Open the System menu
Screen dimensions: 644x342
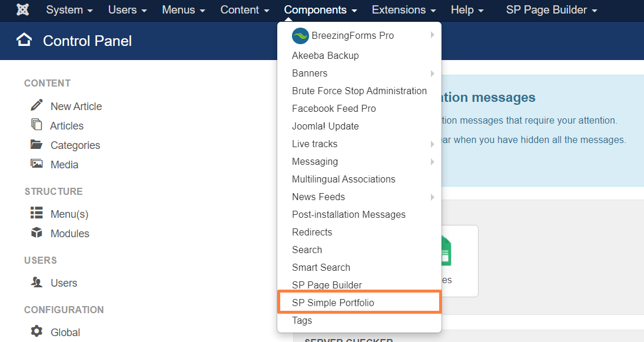69,10
